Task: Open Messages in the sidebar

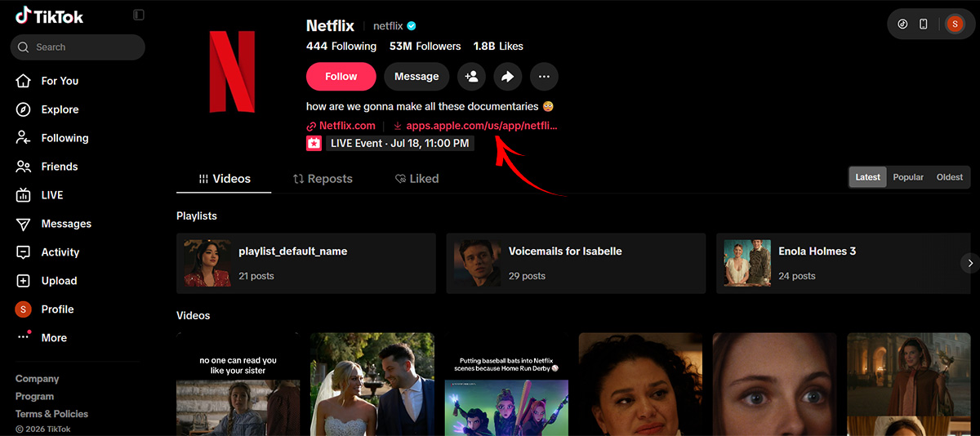Action: (66, 224)
